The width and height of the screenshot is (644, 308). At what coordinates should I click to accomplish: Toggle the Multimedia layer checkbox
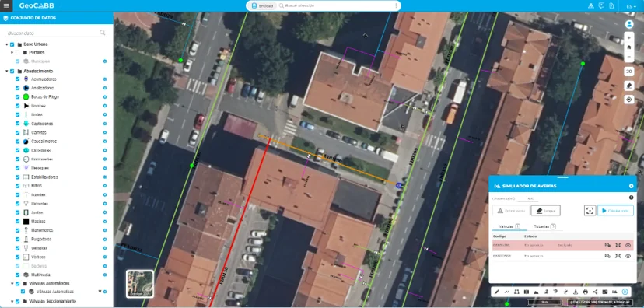tap(17, 275)
